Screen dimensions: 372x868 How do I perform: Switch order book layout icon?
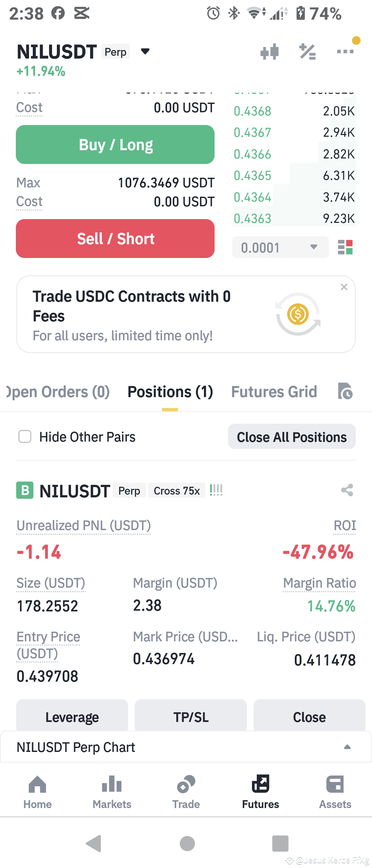(345, 247)
